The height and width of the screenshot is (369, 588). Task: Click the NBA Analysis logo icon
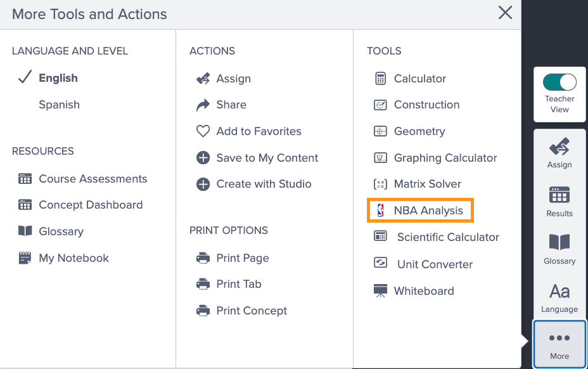380,210
